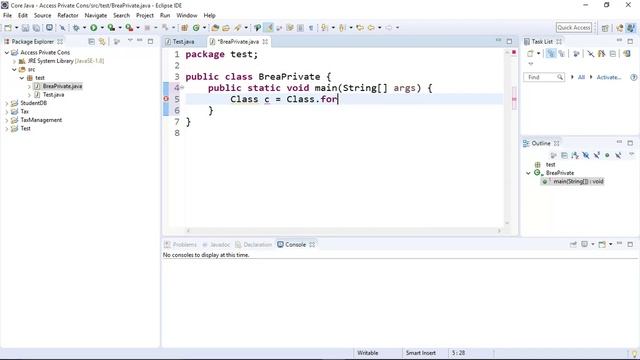Open the File menu
640x360 pixels.
pyautogui.click(x=7, y=16)
